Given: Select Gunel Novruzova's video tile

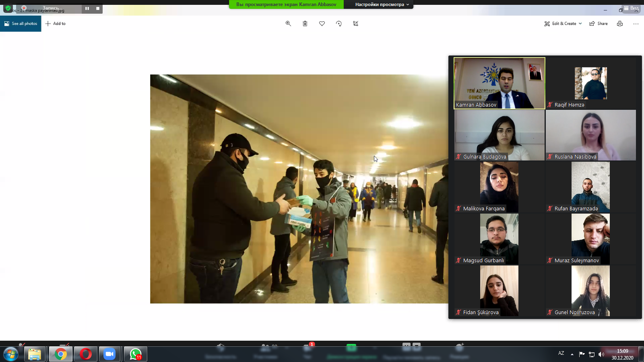Looking at the screenshot, I should click(x=591, y=291).
